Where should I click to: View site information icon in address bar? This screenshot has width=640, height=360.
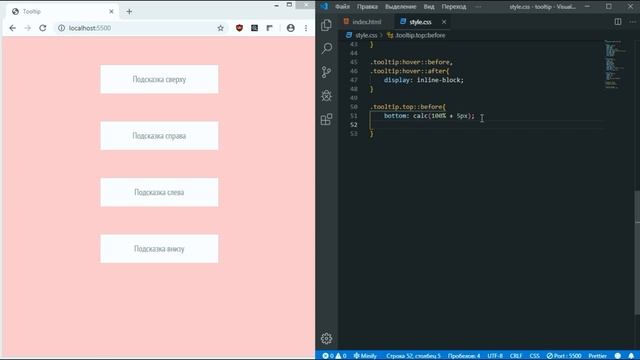click(61, 28)
